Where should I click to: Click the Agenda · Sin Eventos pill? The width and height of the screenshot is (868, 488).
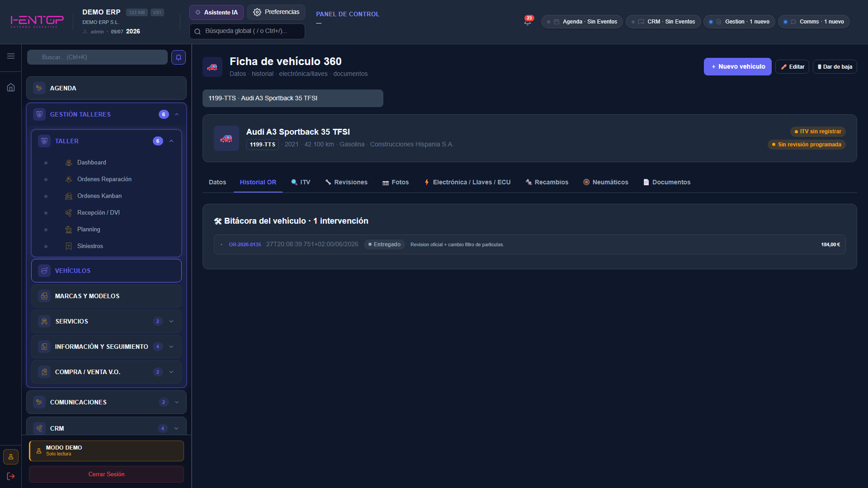tap(582, 22)
